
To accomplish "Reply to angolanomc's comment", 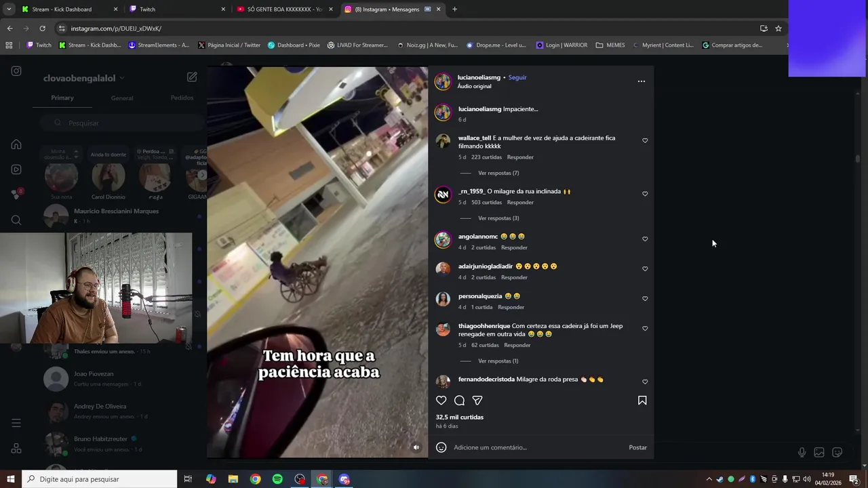I will 514,248.
